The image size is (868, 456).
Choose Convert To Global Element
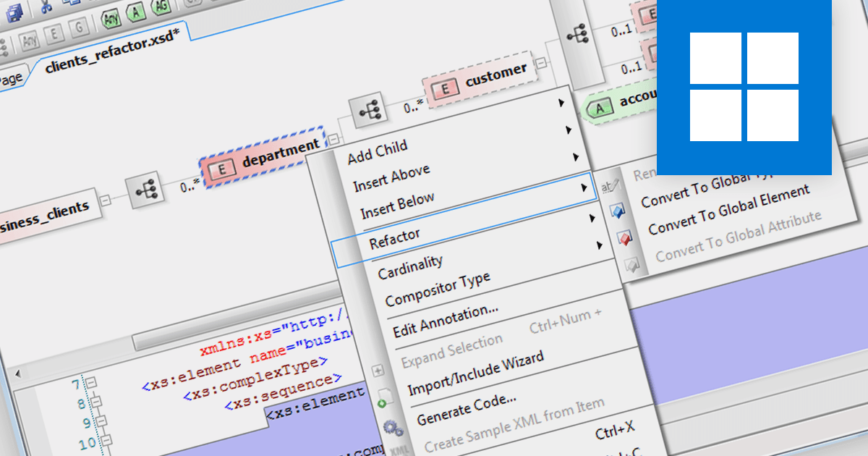coord(728,210)
